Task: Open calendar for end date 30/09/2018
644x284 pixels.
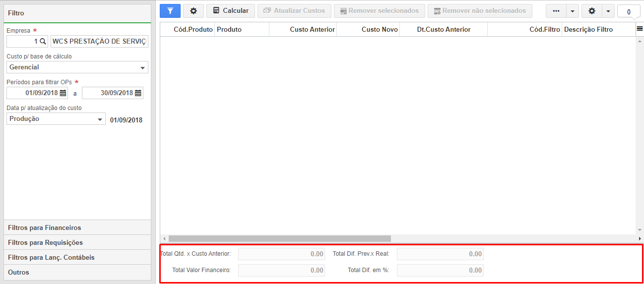Action: pyautogui.click(x=138, y=93)
